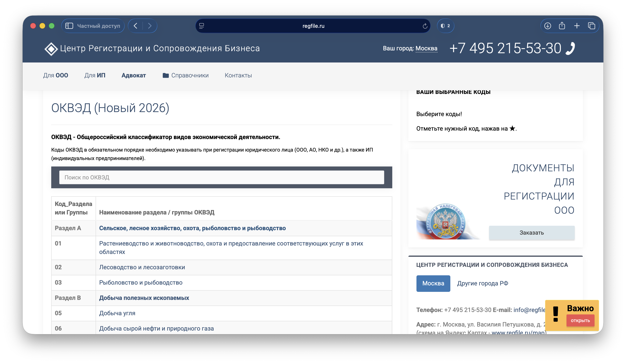Click Заказать to order registration documents

coord(532,233)
